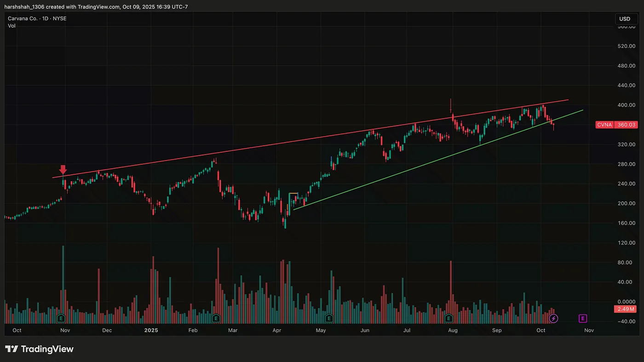Click the Apr label on time axis

click(x=277, y=330)
